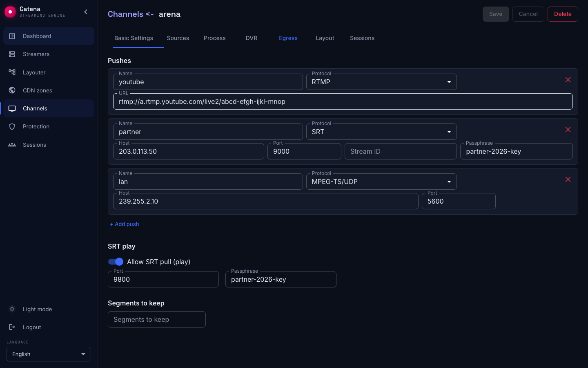Viewport: 588px width, 368px height.
Task: Click the Light mode sun icon
Action: (x=12, y=309)
